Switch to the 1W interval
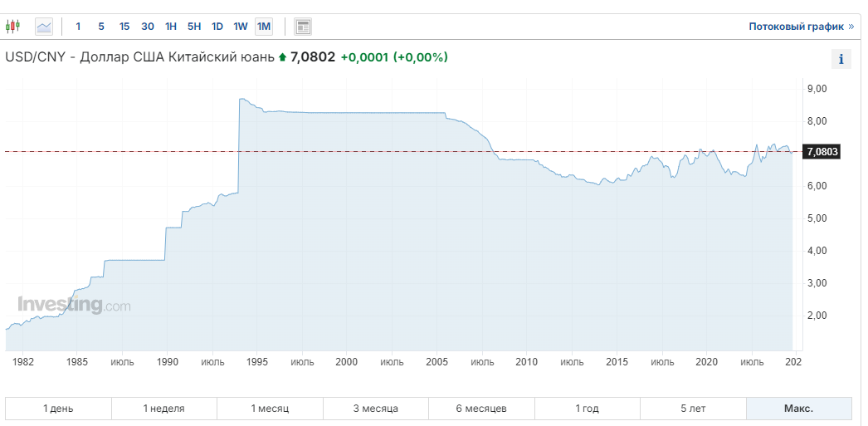 pos(241,27)
